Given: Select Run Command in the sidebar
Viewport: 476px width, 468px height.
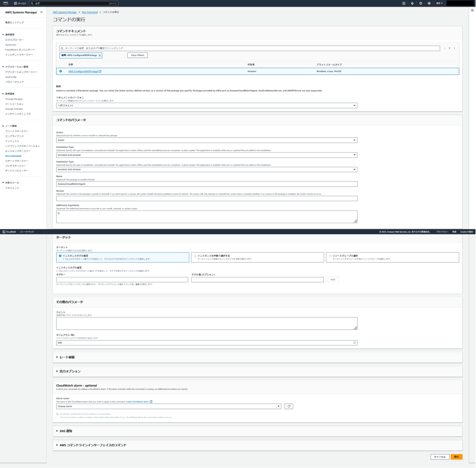Looking at the screenshot, I should [13, 156].
